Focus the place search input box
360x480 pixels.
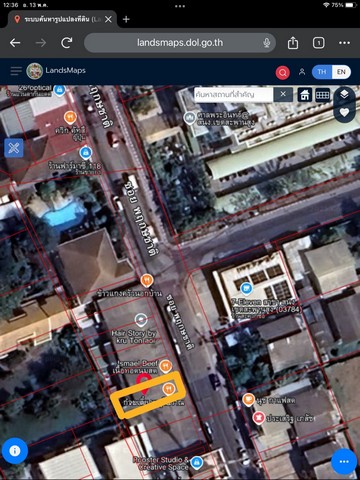click(234, 94)
